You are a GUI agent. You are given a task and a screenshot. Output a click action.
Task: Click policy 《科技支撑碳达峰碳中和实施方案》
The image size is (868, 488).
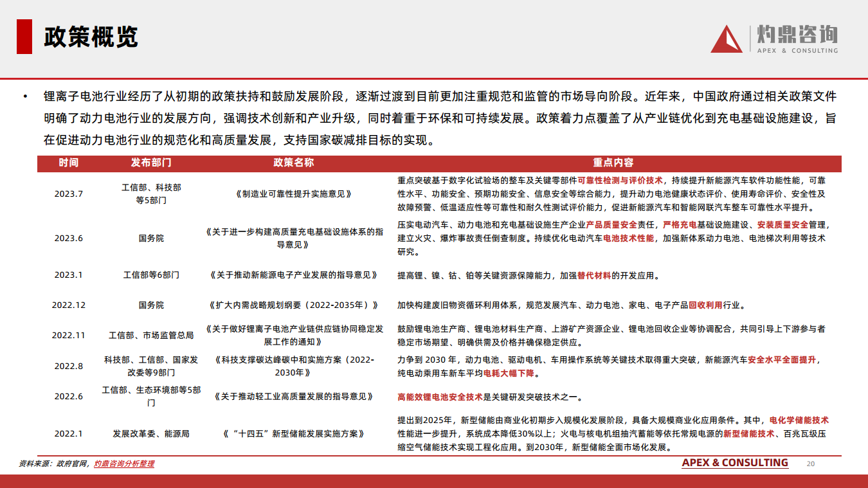pyautogui.click(x=294, y=366)
